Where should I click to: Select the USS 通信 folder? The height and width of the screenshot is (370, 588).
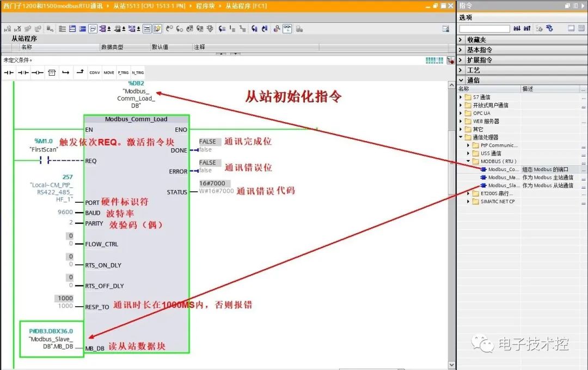tap(491, 153)
